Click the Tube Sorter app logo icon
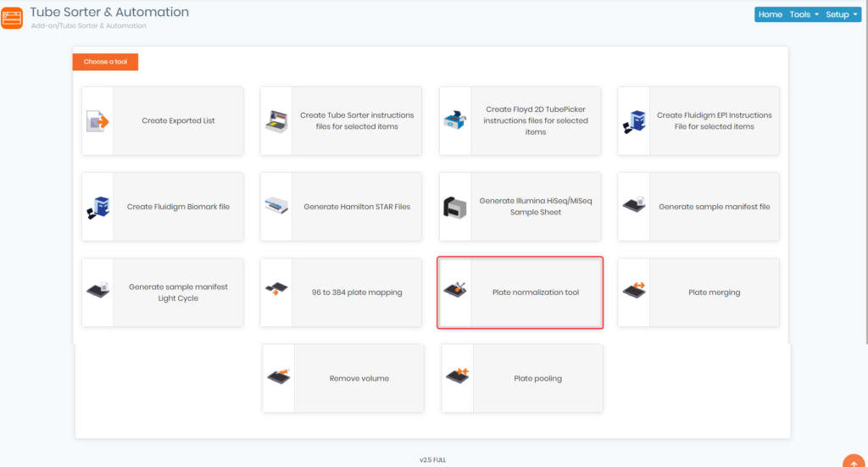The image size is (868, 467). [12, 18]
